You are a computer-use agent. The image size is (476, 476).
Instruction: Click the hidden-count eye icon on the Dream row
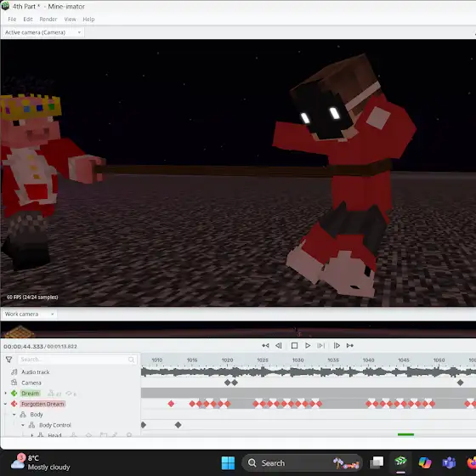(69, 394)
